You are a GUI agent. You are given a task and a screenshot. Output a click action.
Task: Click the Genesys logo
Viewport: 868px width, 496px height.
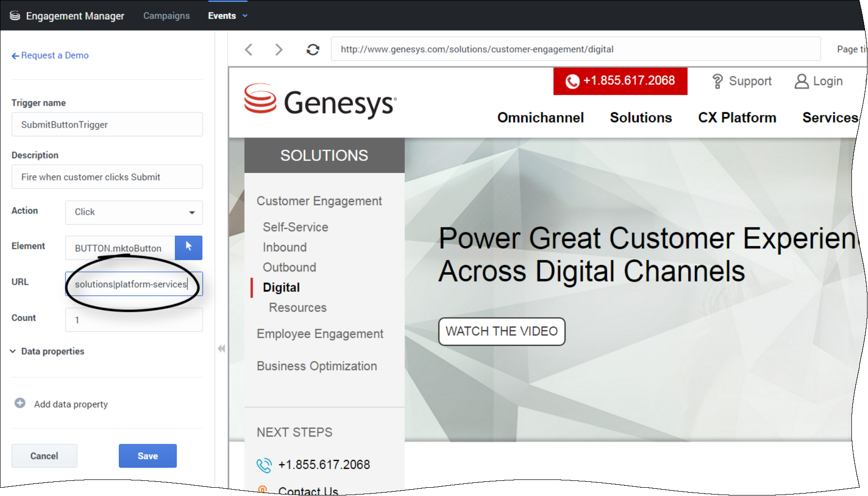[x=320, y=101]
